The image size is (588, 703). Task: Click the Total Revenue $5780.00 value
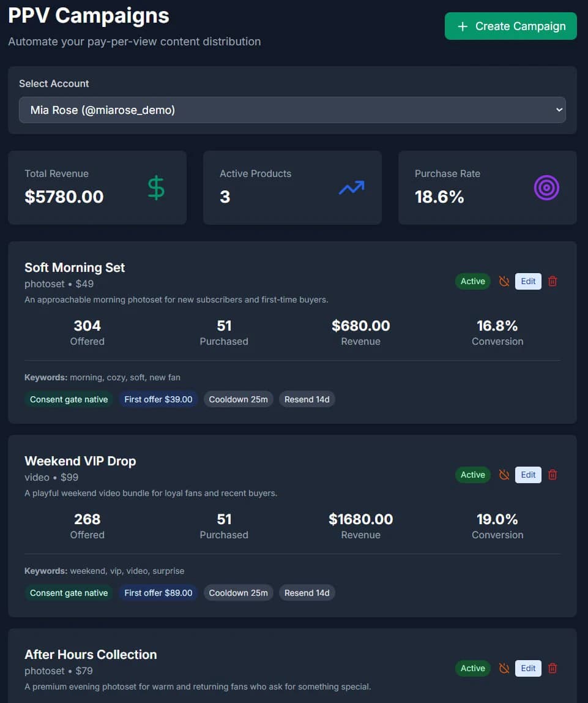tap(64, 197)
